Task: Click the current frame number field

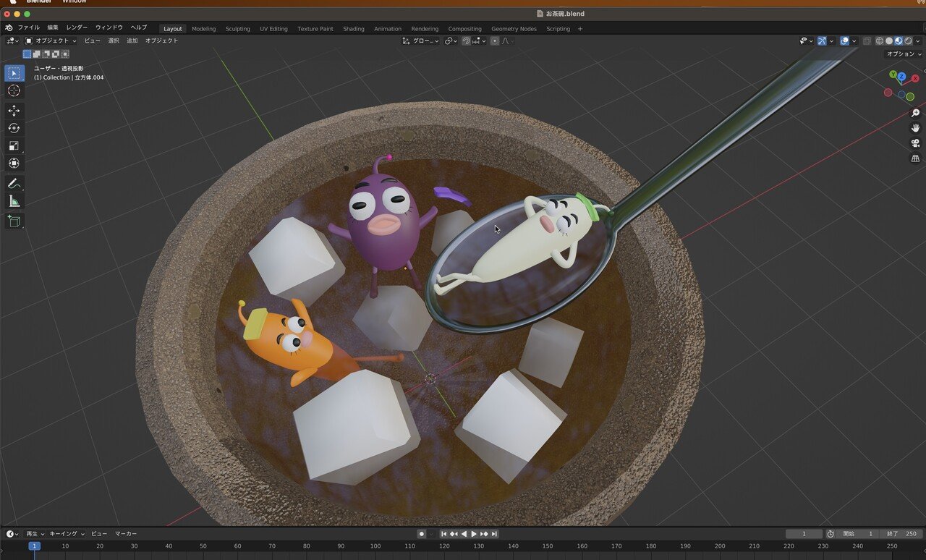Action: click(804, 534)
